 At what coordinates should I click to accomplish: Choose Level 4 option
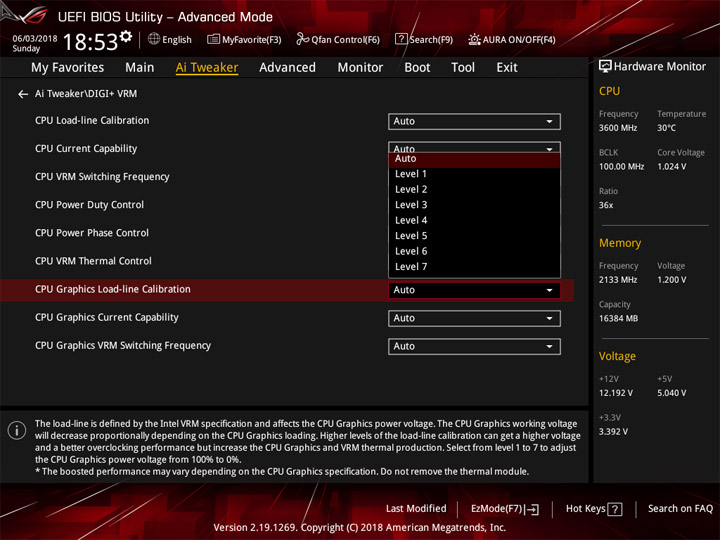point(474,220)
